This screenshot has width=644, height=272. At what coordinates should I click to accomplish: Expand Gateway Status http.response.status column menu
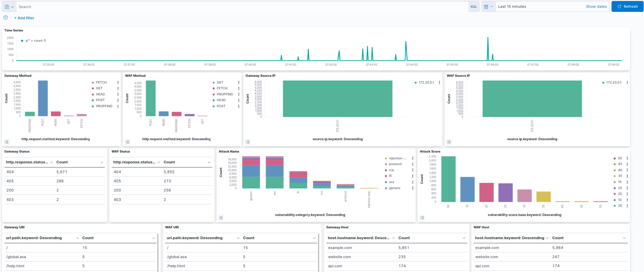[x=51, y=162]
